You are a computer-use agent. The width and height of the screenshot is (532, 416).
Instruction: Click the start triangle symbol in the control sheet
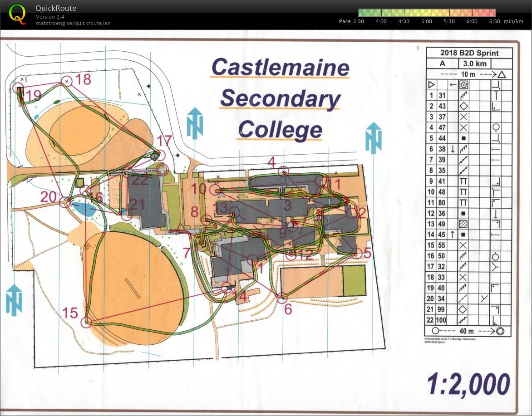click(x=431, y=84)
